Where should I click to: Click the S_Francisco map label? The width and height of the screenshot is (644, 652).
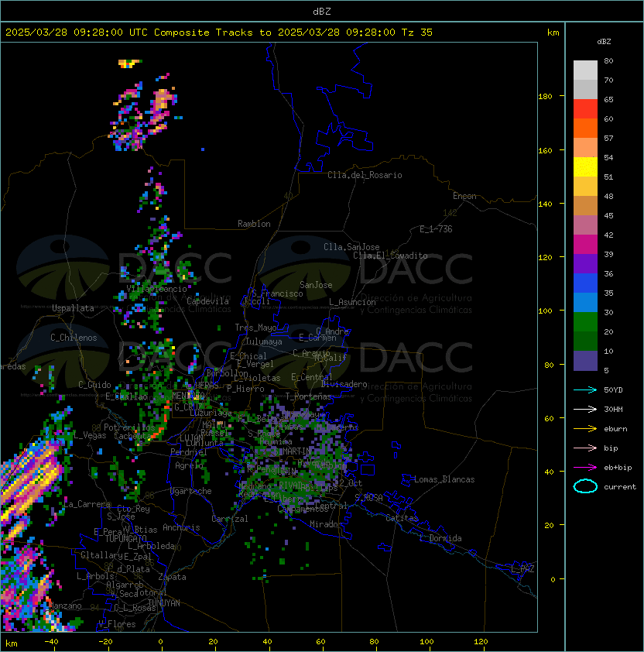pyautogui.click(x=277, y=293)
